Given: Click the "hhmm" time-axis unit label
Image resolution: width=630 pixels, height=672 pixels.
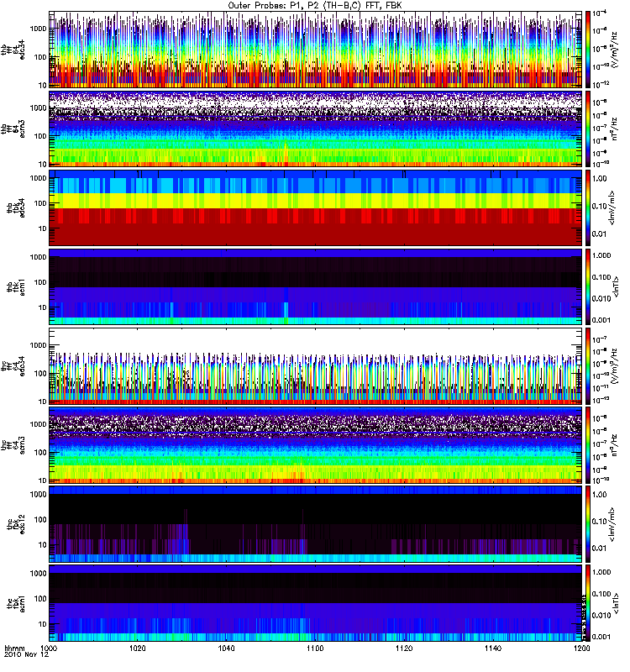Looking at the screenshot, I should click(14, 648).
